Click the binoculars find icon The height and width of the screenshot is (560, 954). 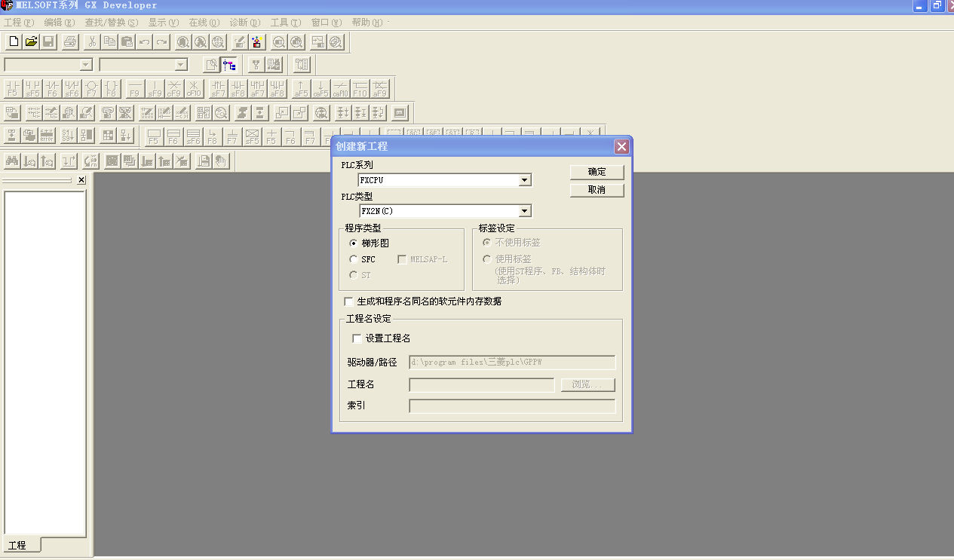[12, 161]
